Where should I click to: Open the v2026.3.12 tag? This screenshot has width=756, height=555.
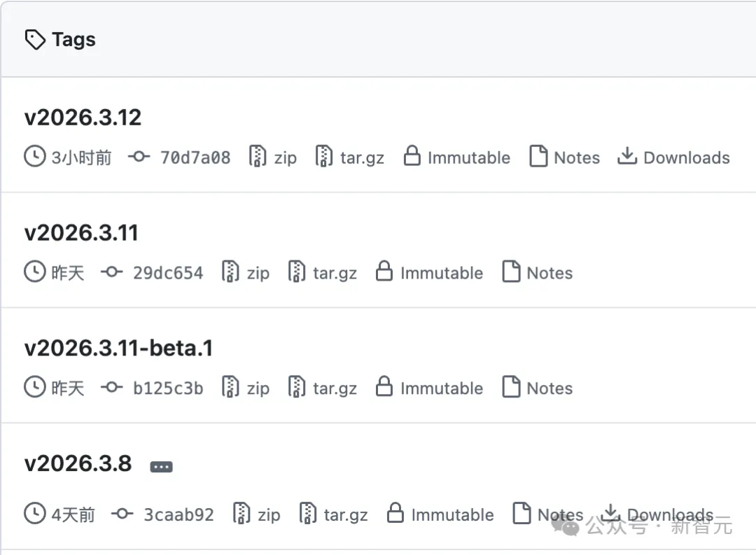83,117
